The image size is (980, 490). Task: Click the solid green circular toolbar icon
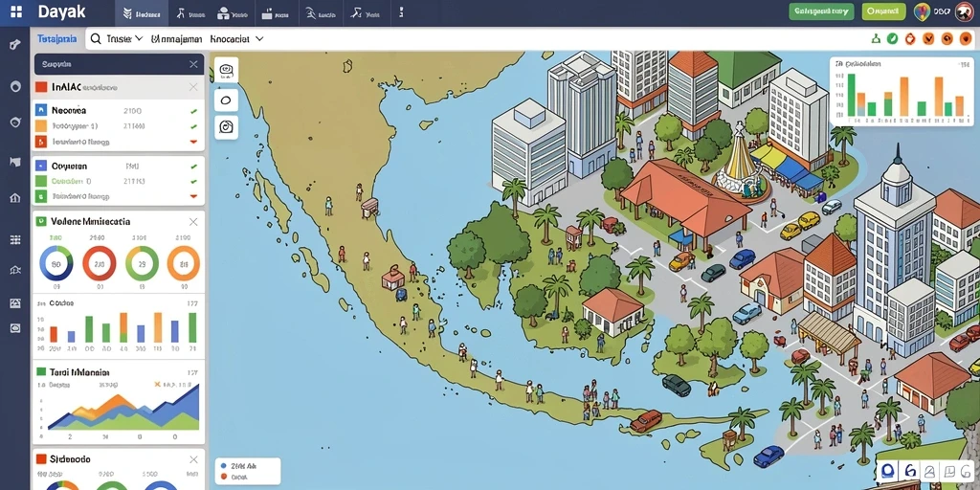(x=893, y=38)
